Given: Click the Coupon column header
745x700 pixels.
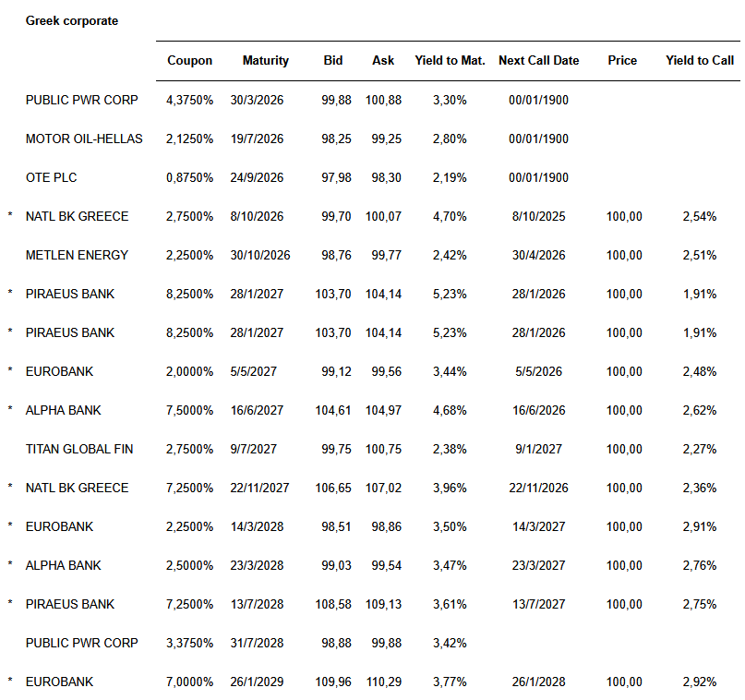Looking at the screenshot, I should (x=189, y=60).
